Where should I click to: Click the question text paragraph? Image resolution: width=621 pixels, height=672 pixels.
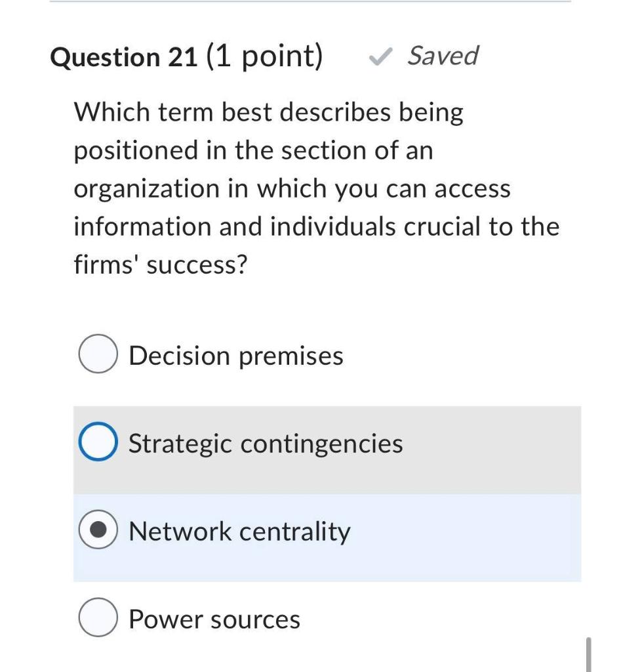point(315,187)
